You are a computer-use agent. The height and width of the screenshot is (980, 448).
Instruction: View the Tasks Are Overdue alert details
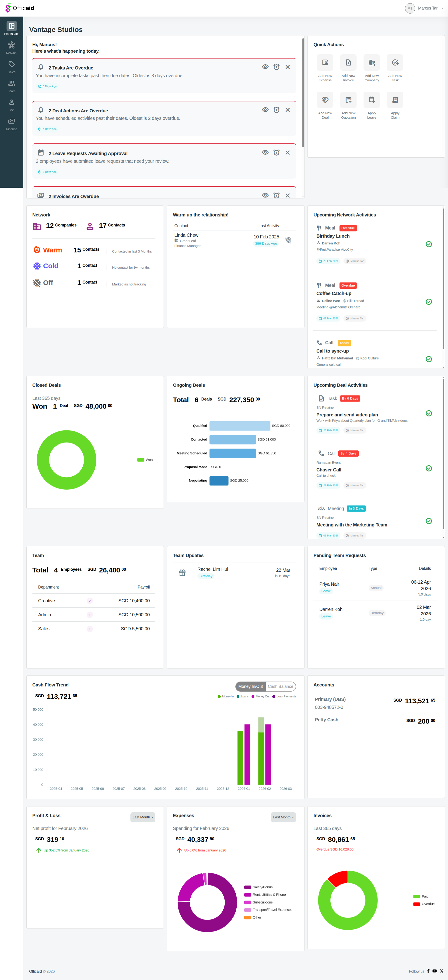tap(265, 67)
